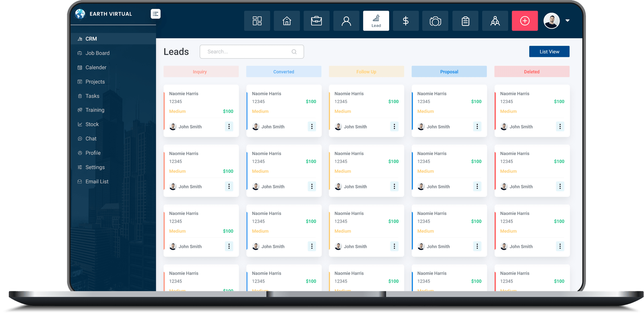Open three-dot menu on first Deleted card
Image resolution: width=644 pixels, height=314 pixels.
(x=560, y=126)
